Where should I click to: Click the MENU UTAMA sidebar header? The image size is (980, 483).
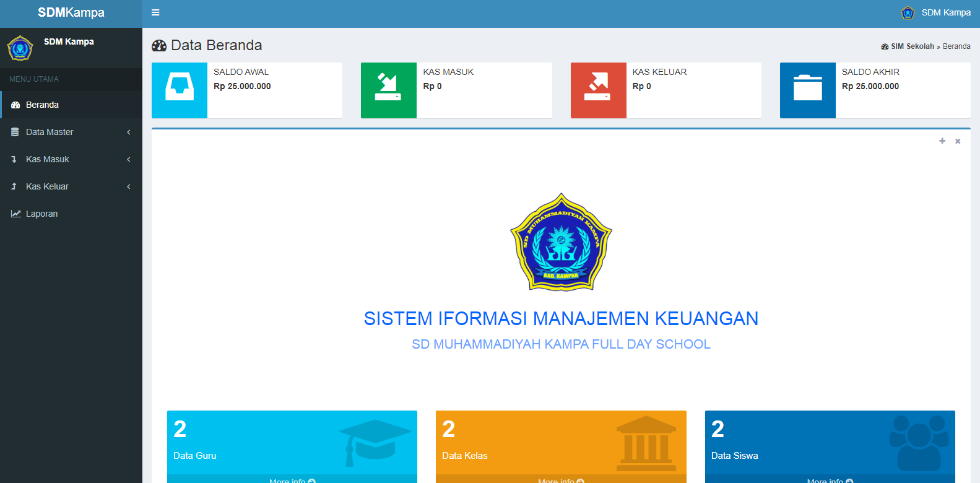point(34,79)
